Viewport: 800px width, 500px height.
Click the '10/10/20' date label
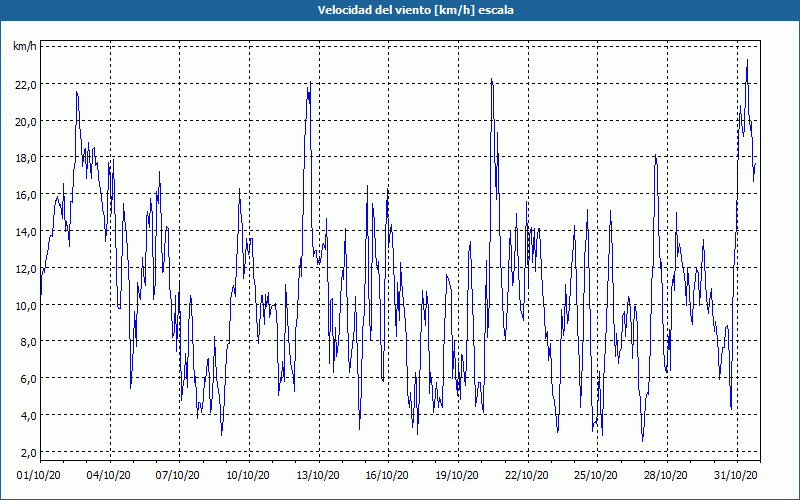pos(248,475)
